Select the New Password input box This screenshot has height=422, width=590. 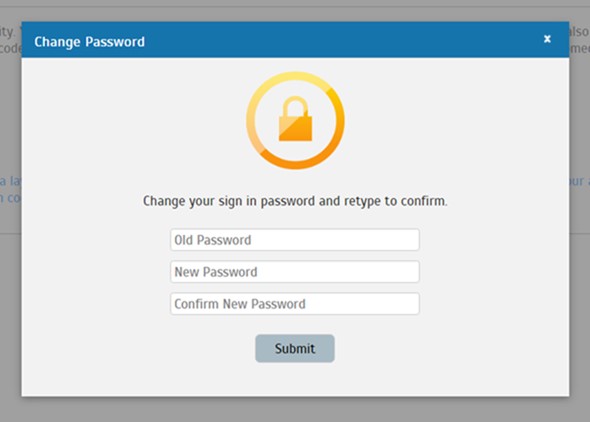click(295, 272)
